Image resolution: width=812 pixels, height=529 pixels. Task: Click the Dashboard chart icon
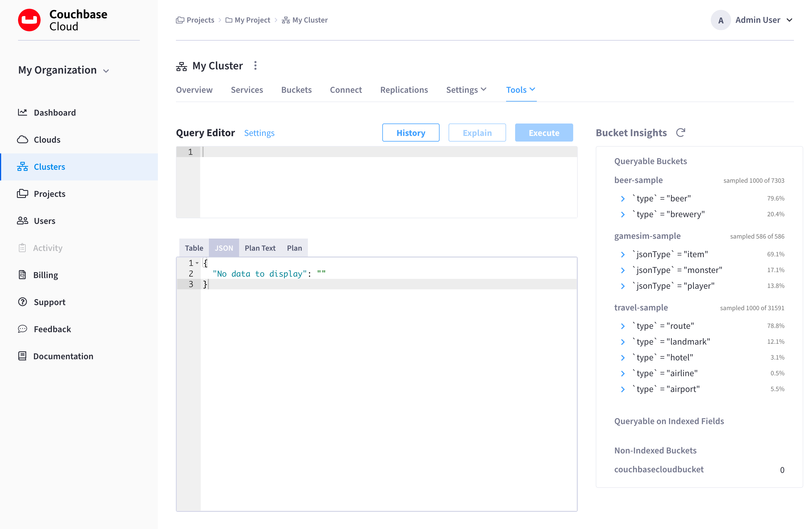coord(23,112)
